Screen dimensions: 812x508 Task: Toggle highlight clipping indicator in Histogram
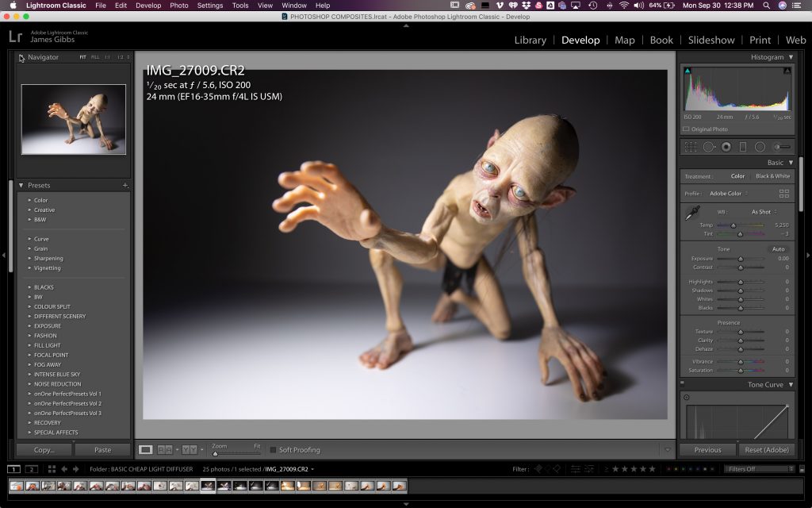[x=787, y=71]
